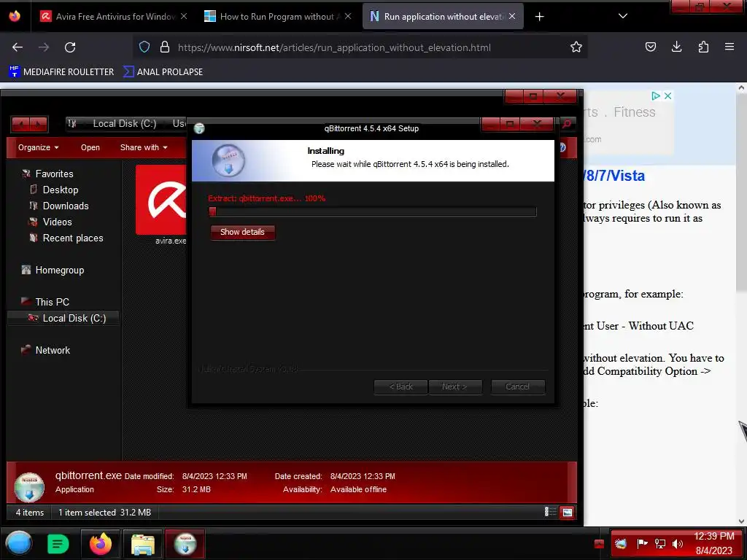Open the Organize menu in Explorer
The width and height of the screenshot is (747, 560).
[x=38, y=147]
